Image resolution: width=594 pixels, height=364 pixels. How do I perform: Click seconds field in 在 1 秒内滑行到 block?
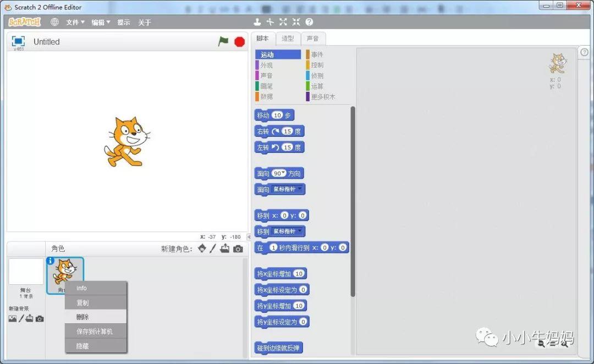coord(273,248)
